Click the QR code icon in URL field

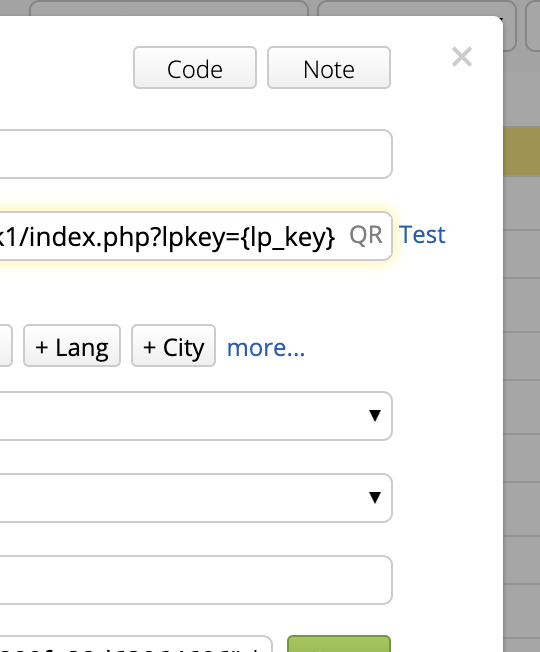[366, 235]
